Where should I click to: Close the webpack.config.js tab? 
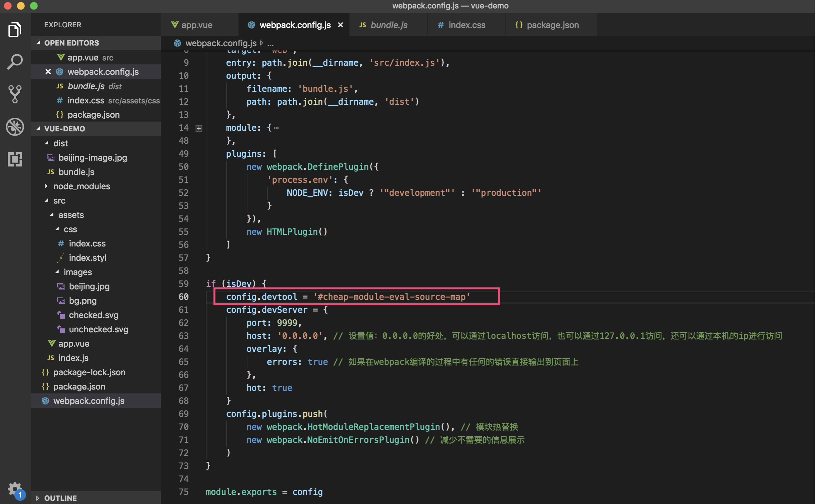click(x=340, y=24)
